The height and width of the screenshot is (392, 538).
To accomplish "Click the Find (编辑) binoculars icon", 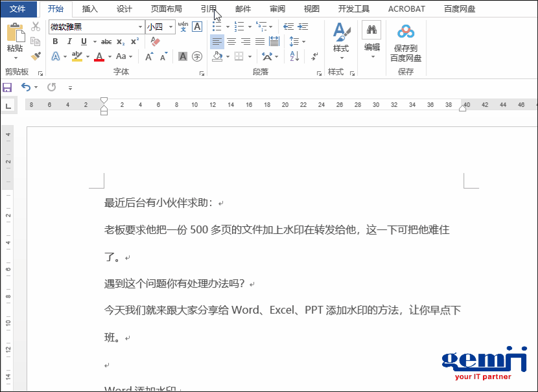I will tap(372, 29).
